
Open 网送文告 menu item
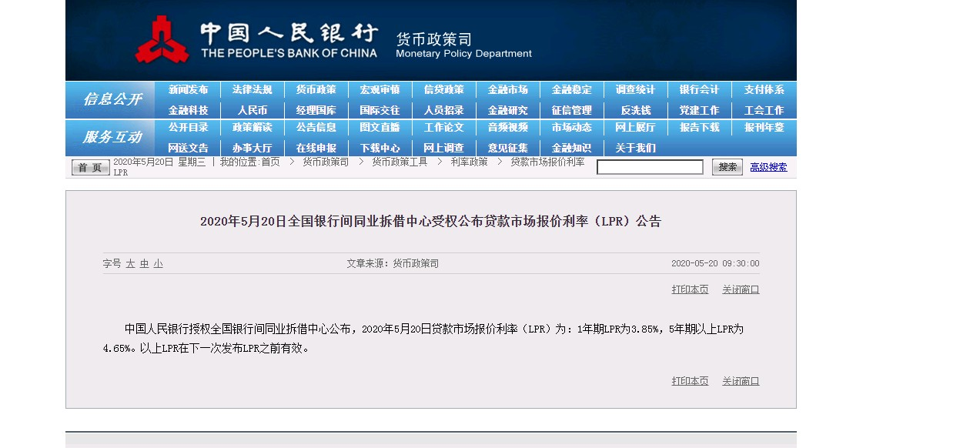(188, 148)
